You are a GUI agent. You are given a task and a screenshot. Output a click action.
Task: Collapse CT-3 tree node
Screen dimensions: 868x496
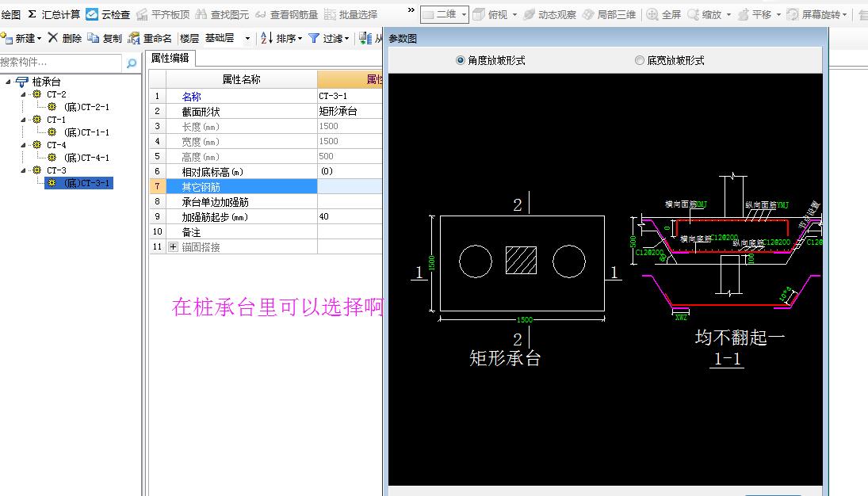pos(23,170)
